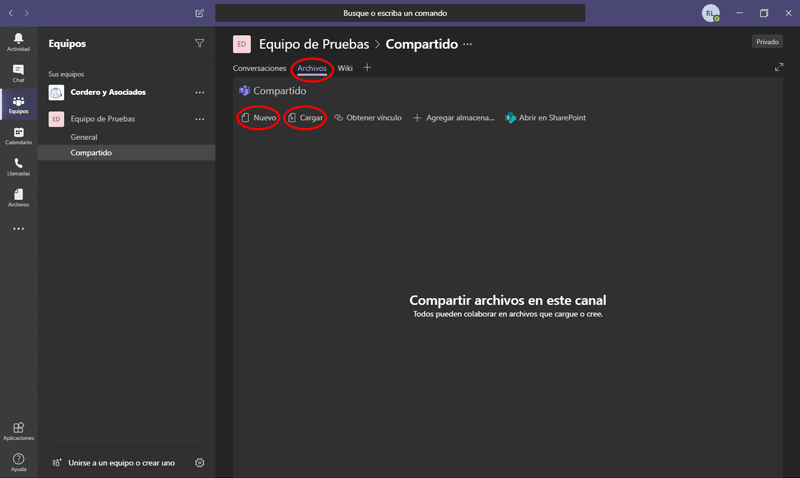This screenshot has height=478, width=800.
Task: Show more apps ellipsis in sidebar
Action: pos(18,229)
